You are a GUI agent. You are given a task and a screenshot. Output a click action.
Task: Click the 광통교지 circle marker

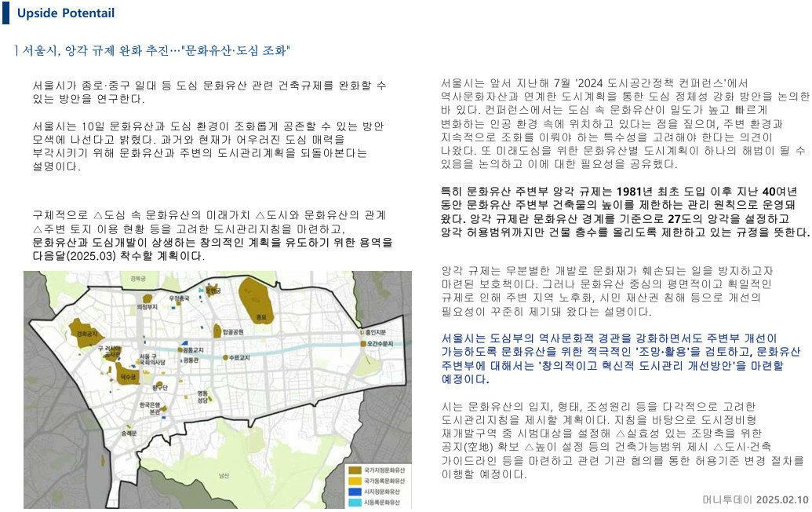click(x=180, y=349)
